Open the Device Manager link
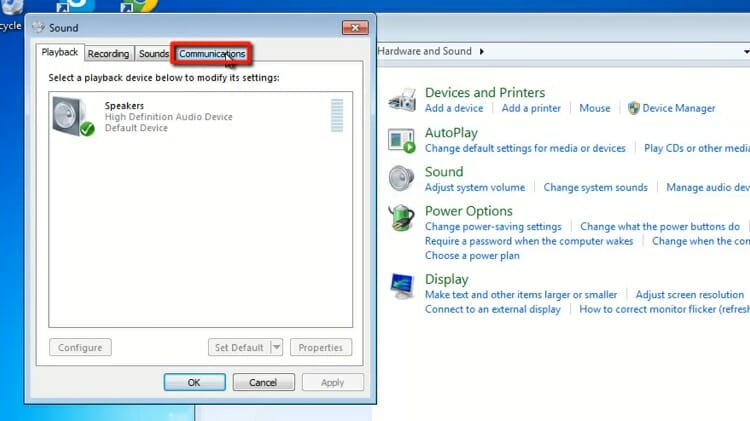This screenshot has width=750, height=421. pos(679,108)
